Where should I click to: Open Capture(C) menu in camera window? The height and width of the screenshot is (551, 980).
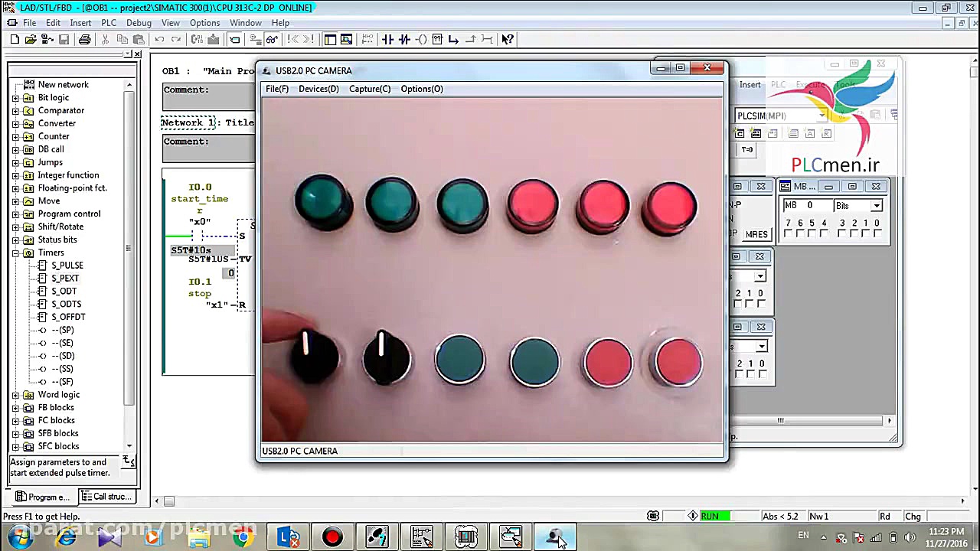[370, 89]
